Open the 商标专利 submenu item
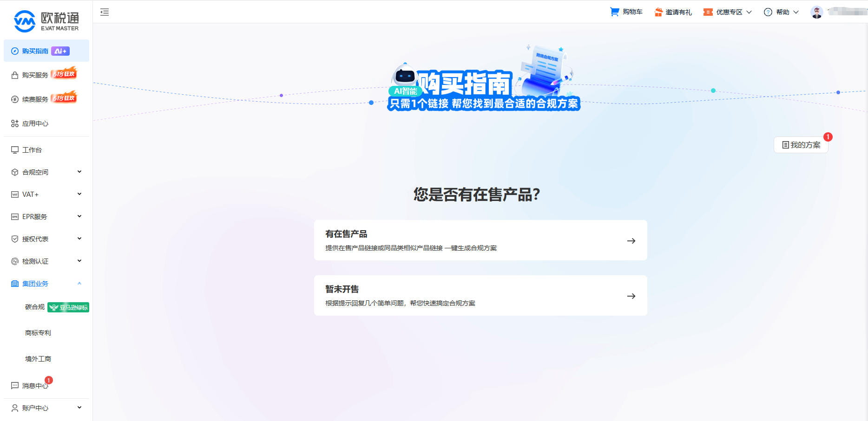Viewport: 868px width, 421px height. [38, 333]
